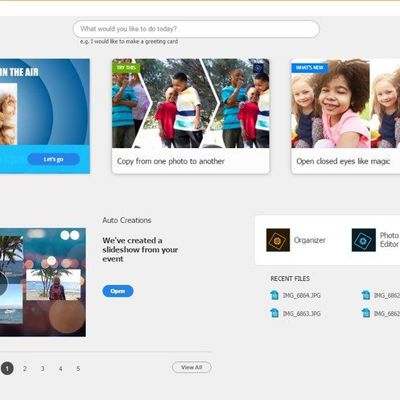Click the Try This badge on photo card
The image size is (400, 400).
coord(126,68)
